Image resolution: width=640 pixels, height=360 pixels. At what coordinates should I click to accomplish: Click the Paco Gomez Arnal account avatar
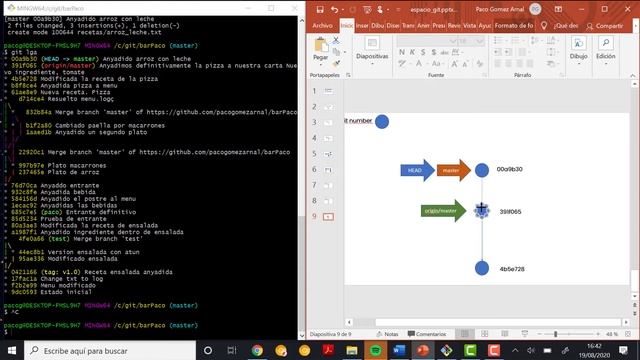coord(535,9)
